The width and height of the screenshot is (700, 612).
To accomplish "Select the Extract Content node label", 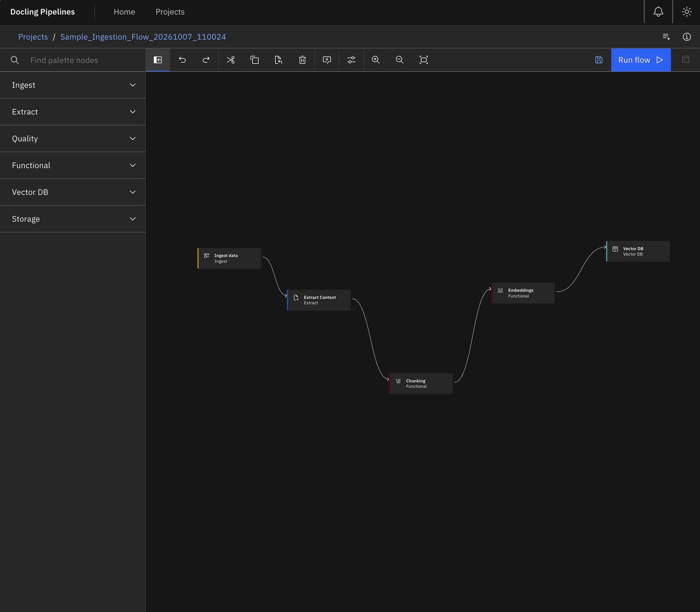I will click(x=320, y=297).
